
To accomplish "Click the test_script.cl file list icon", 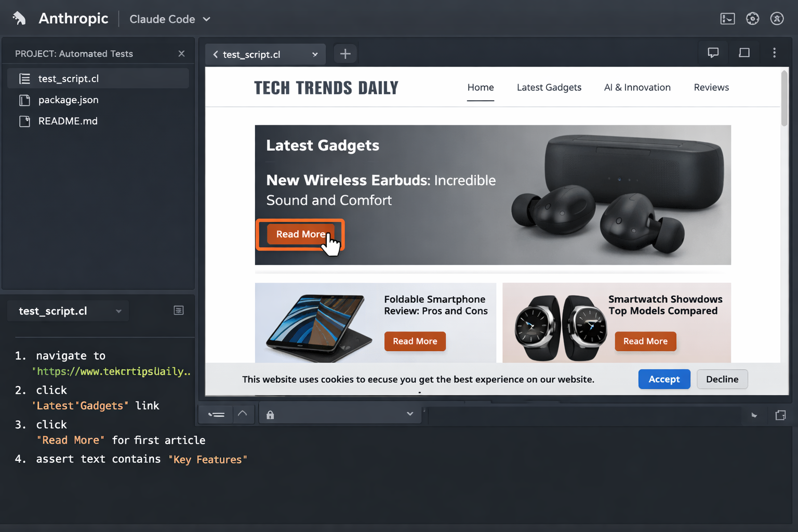I will (x=24, y=78).
